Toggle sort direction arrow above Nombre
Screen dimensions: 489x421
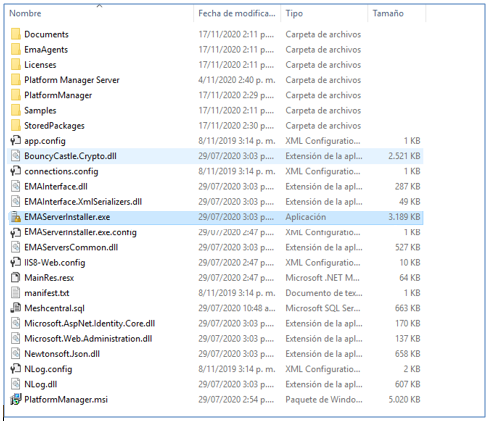coord(99,6)
